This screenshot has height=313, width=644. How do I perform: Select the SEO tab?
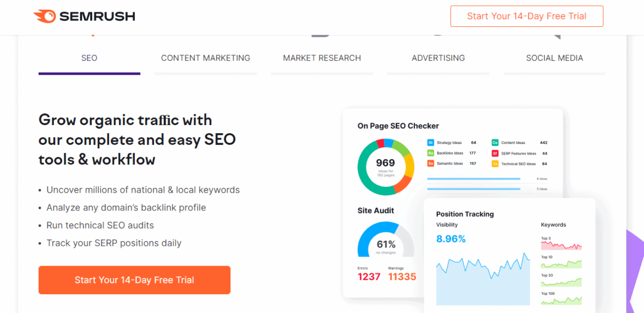[x=89, y=58]
